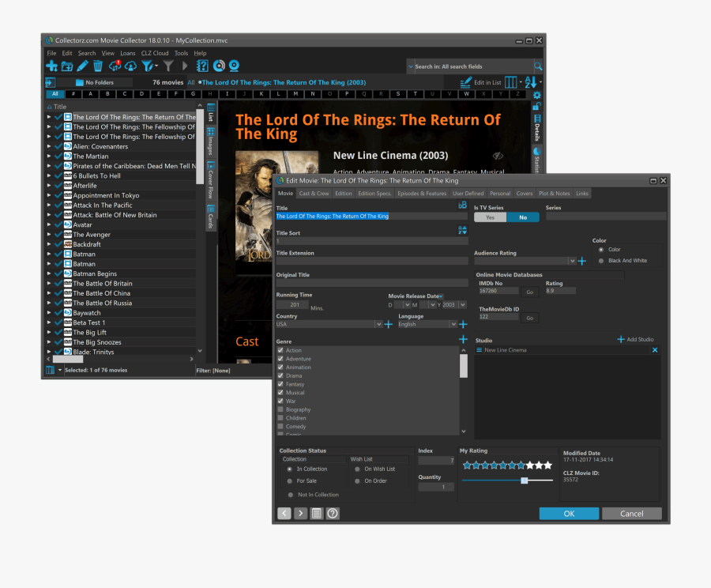Click the pencil Edit Movie toolbar icon

pos(83,66)
